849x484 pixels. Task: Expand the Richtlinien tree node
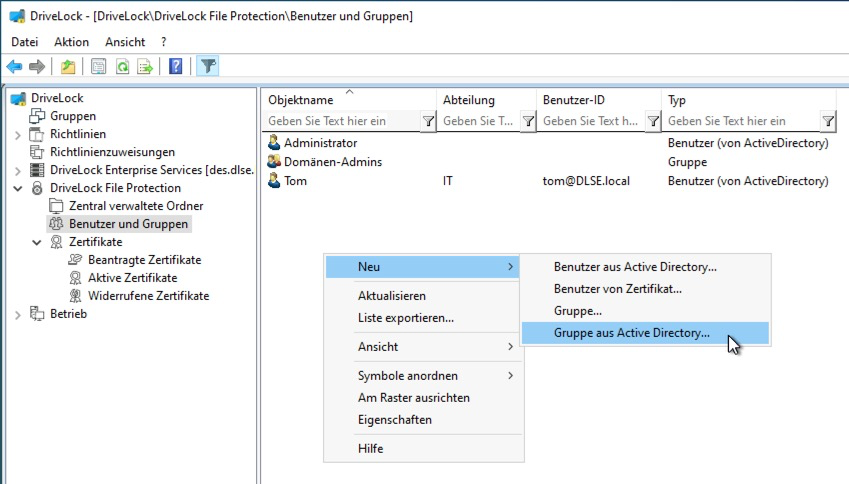[x=18, y=135]
